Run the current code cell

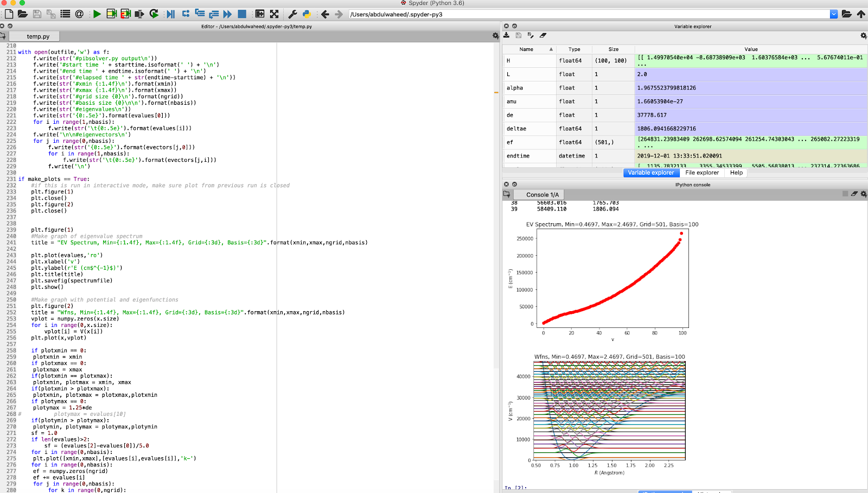pos(110,14)
